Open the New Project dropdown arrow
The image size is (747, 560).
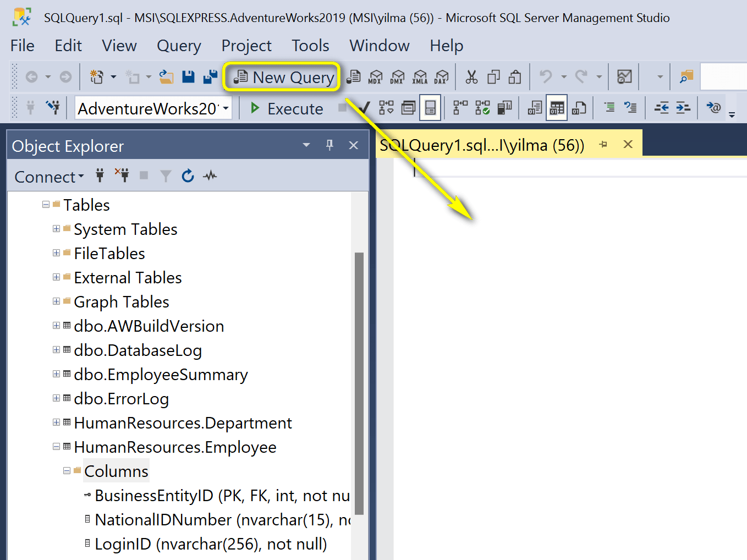point(114,77)
